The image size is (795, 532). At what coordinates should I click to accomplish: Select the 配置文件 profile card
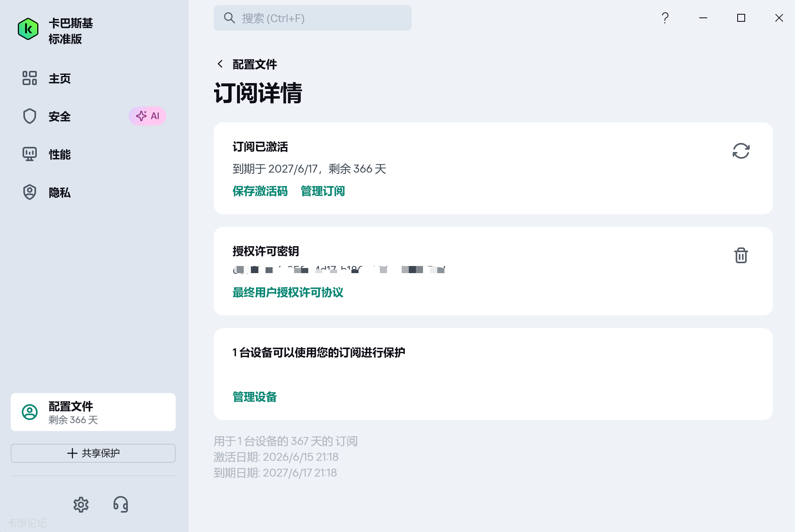click(93, 412)
